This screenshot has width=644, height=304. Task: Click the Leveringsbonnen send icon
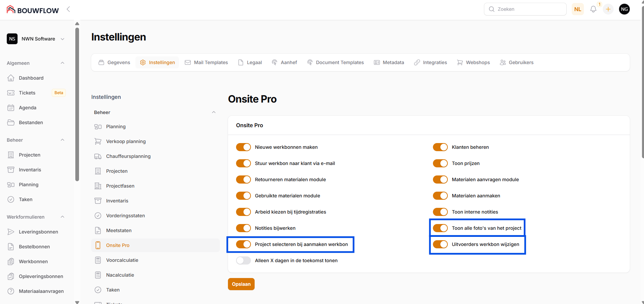11,232
